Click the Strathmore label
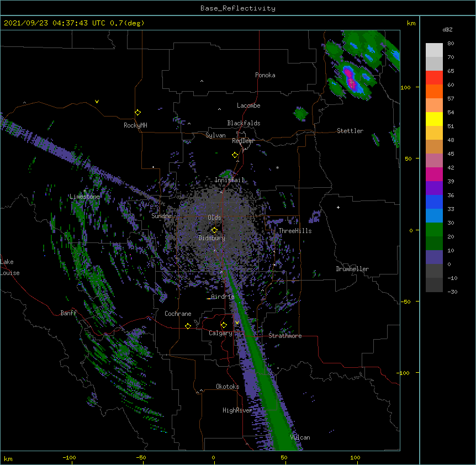 [x=285, y=336]
